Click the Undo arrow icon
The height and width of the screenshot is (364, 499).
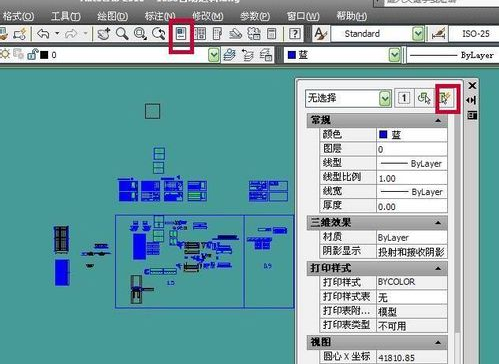(43, 34)
